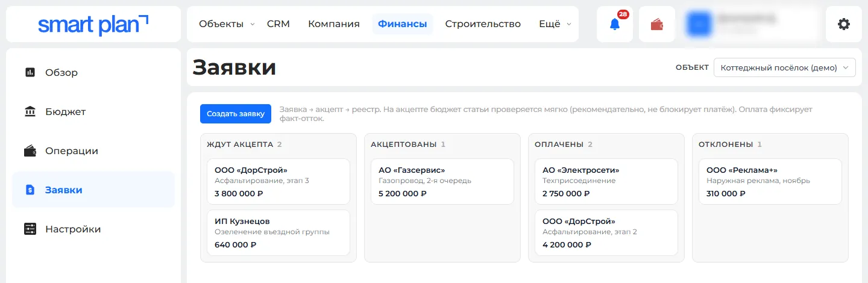Open the CRM menu item
868x283 pixels.
[x=278, y=24]
